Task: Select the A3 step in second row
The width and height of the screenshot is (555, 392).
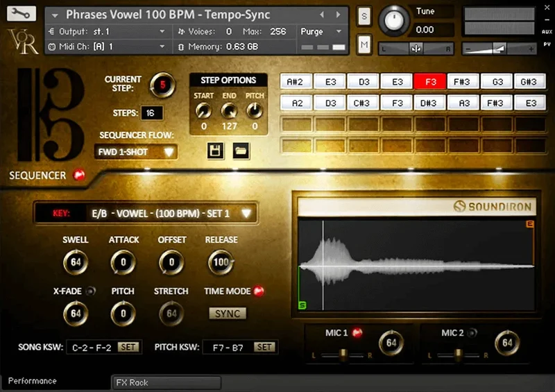Action: pos(463,103)
